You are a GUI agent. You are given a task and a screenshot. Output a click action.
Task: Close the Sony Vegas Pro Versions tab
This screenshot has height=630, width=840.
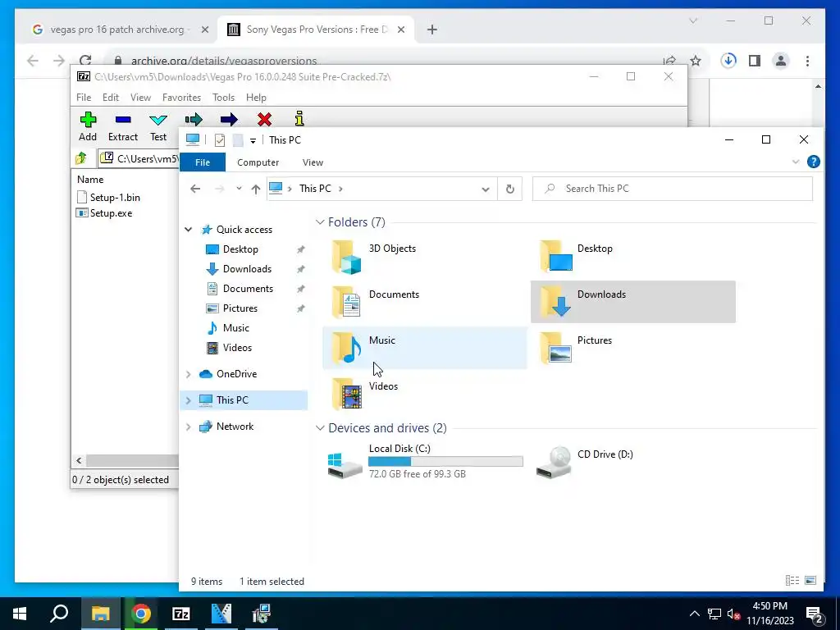coord(400,30)
